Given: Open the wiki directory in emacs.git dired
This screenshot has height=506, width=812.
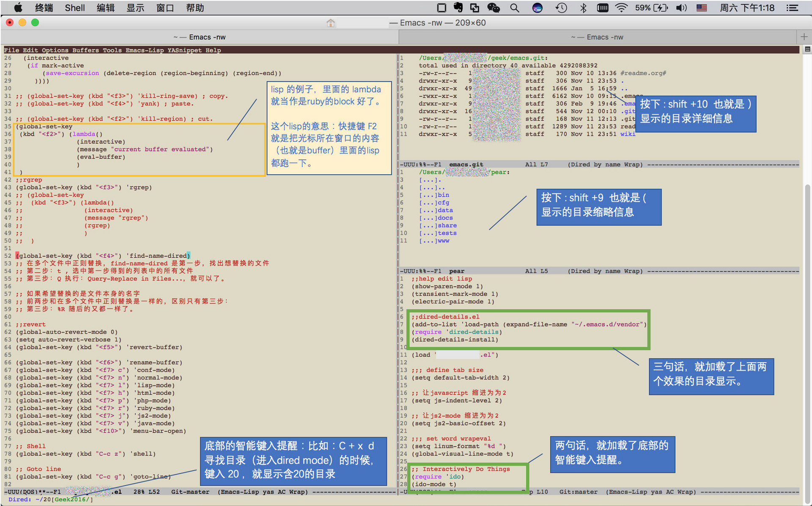Looking at the screenshot, I should tap(628, 134).
